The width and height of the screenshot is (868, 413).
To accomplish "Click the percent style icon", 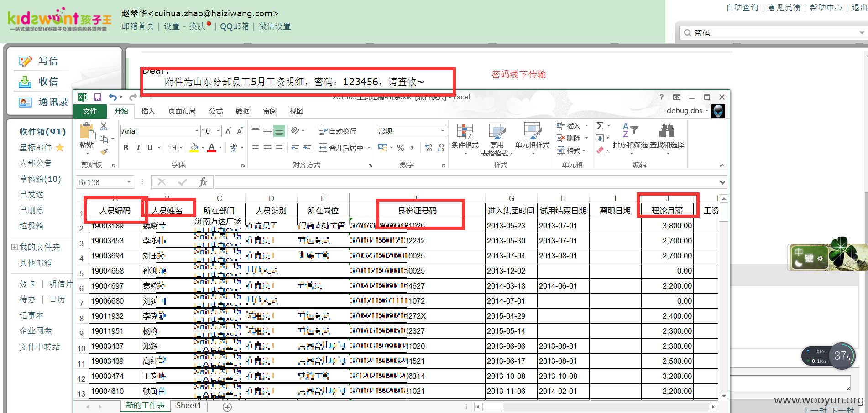I will click(x=401, y=148).
